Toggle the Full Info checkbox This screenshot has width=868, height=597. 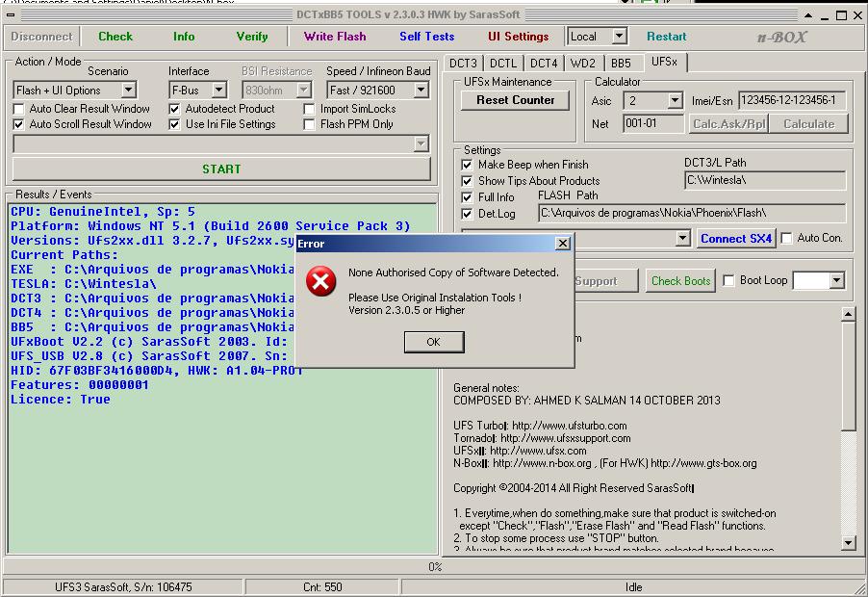(468, 197)
